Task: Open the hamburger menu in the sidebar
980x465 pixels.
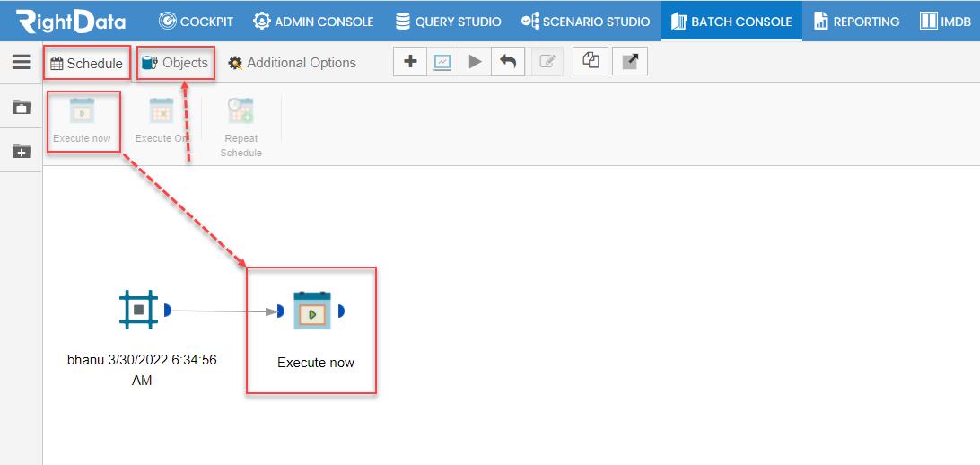Action: [22, 61]
